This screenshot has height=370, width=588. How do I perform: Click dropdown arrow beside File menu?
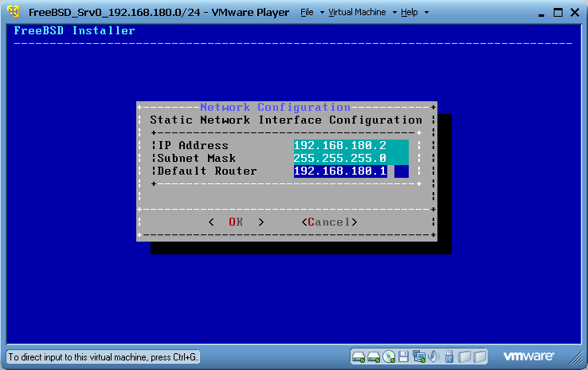[x=322, y=13]
